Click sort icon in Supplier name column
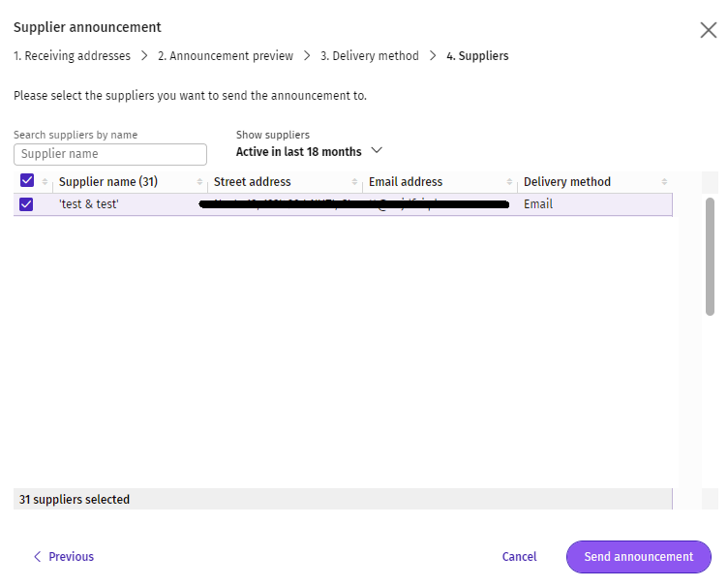Screen dimensions: 728x587 [200, 182]
